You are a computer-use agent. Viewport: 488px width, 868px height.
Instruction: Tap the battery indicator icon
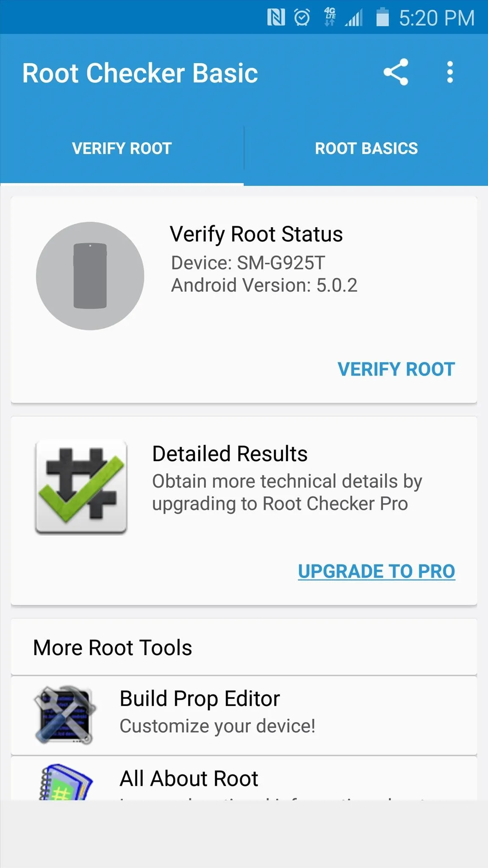[x=382, y=18]
